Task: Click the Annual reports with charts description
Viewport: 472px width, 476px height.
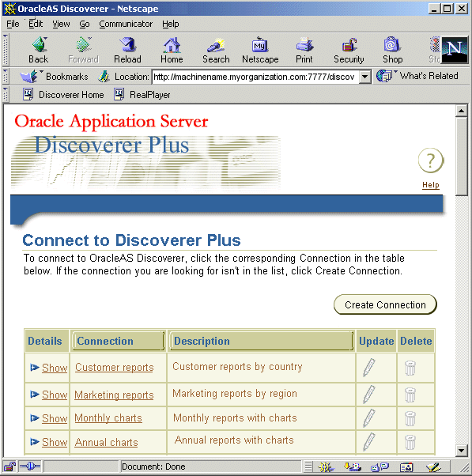Action: coord(234,440)
